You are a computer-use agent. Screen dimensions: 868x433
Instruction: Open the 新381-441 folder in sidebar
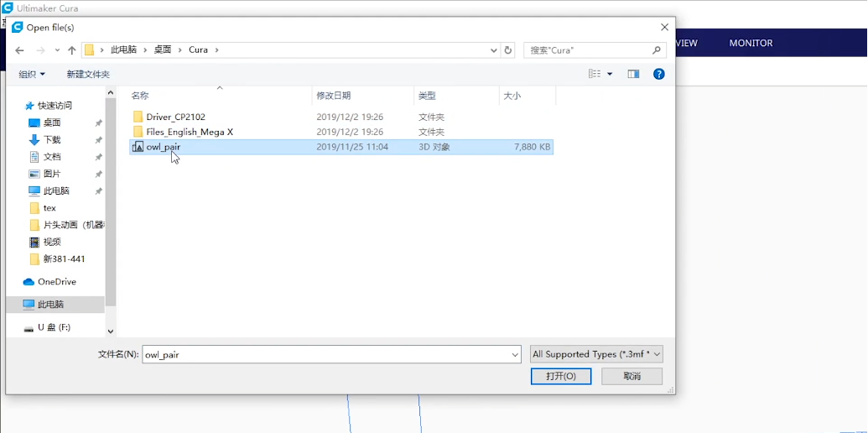coord(65,259)
